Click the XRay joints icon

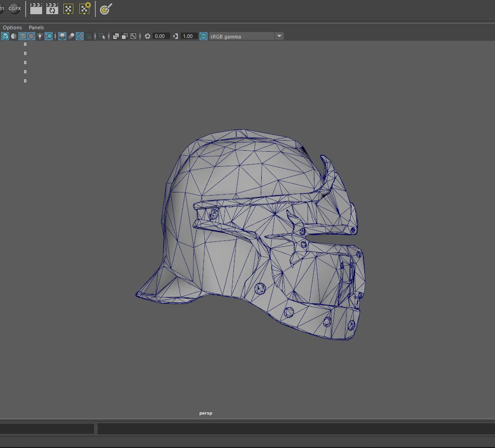coord(133,36)
